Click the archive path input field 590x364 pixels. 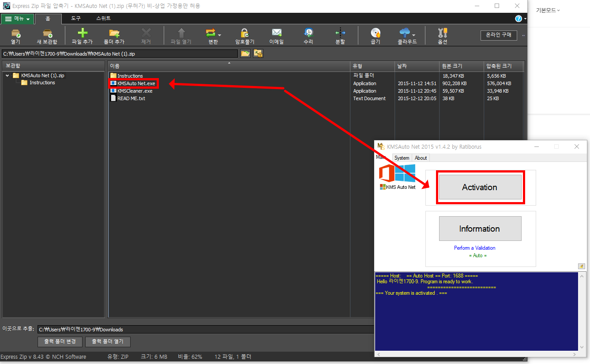click(x=120, y=53)
